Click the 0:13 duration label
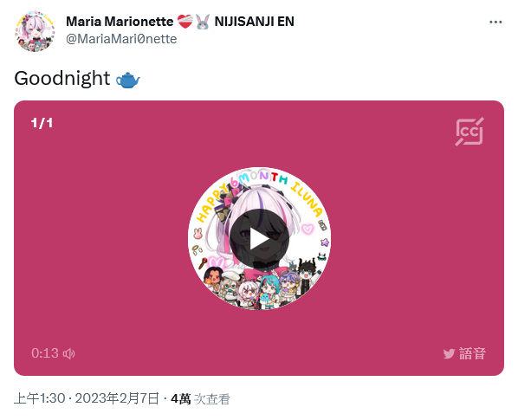This screenshot has width=518, height=420. click(x=45, y=353)
